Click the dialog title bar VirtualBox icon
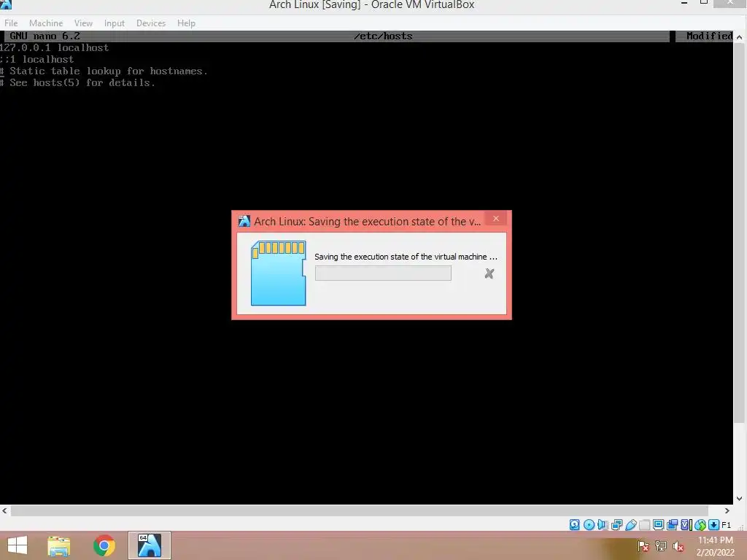 click(244, 221)
